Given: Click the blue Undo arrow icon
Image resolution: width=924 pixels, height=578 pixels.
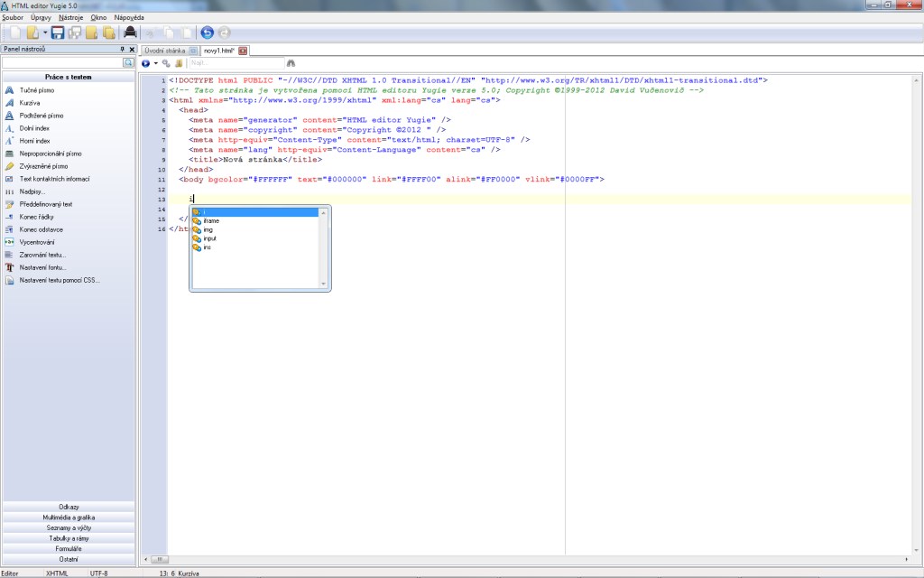Looking at the screenshot, I should (208, 33).
